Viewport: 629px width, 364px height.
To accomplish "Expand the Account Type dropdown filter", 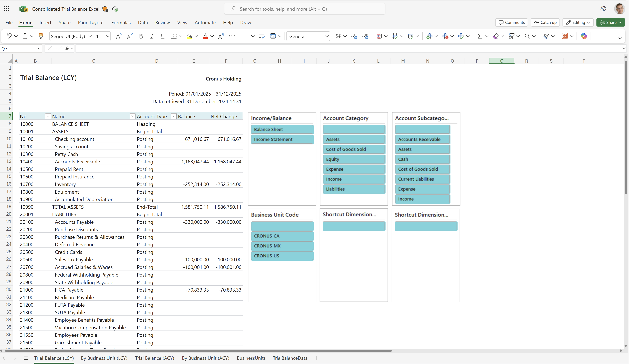I will (174, 116).
